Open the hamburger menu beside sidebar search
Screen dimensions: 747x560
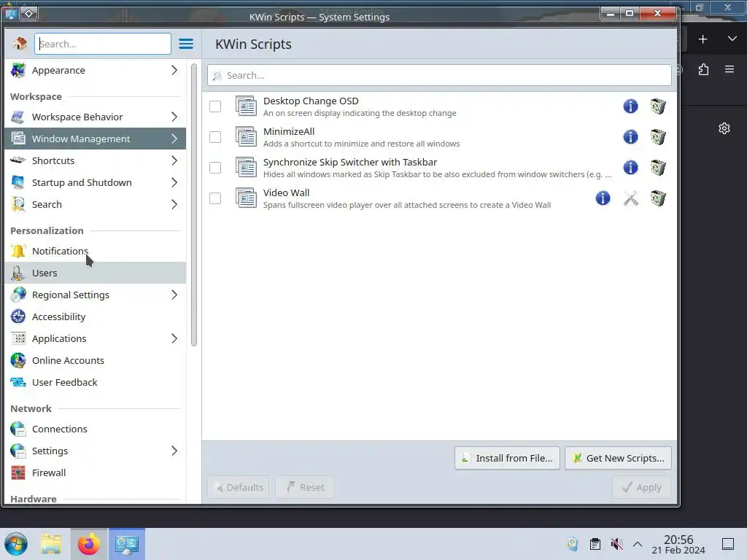coord(186,44)
